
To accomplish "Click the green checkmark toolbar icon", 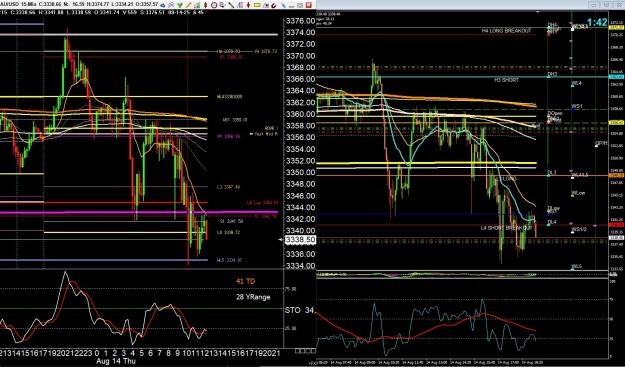I will click(180, 5).
